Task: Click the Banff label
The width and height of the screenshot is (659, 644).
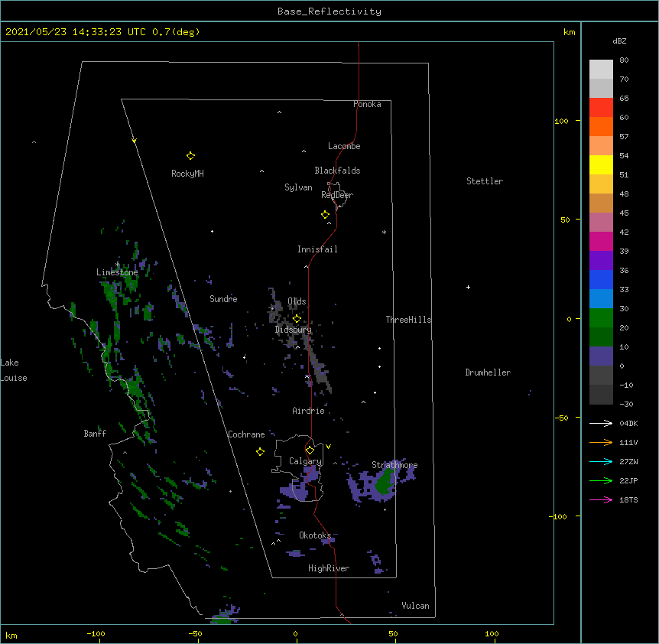Action: [95, 434]
